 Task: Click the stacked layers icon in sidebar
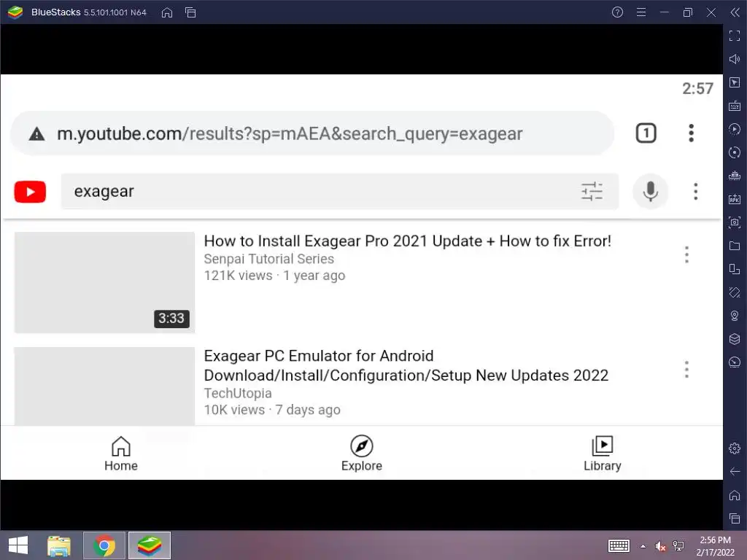734,339
